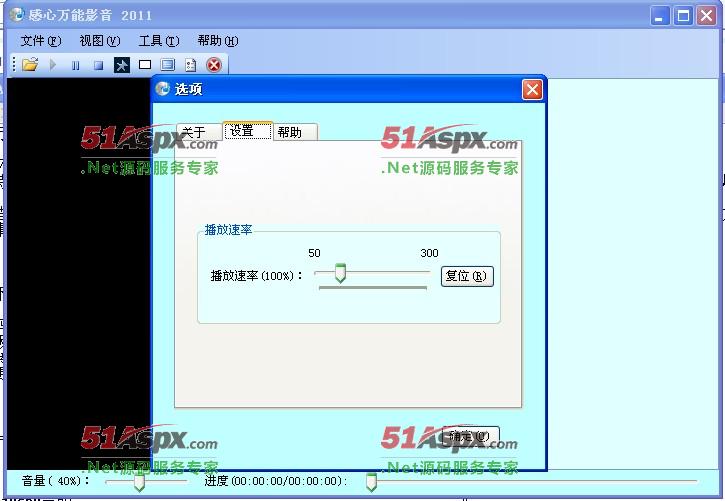
Task: Click the fullscreen rectangle toolbar icon
Action: click(145, 65)
